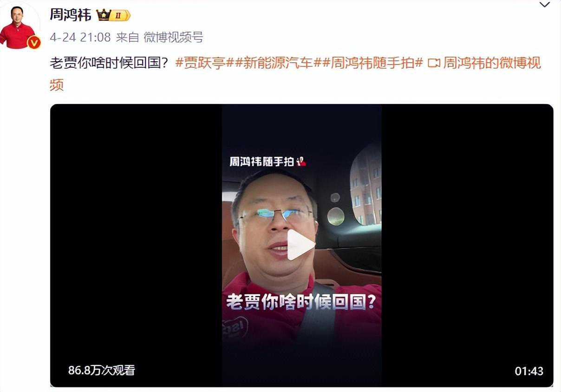
Task: Click the video camera icon before link
Action: [433, 63]
